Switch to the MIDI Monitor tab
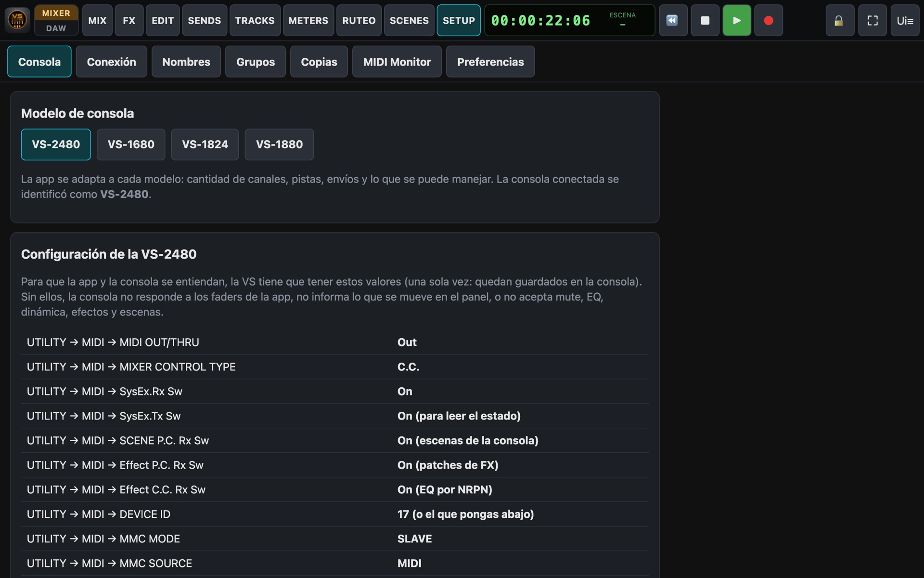The image size is (924, 578). (397, 62)
